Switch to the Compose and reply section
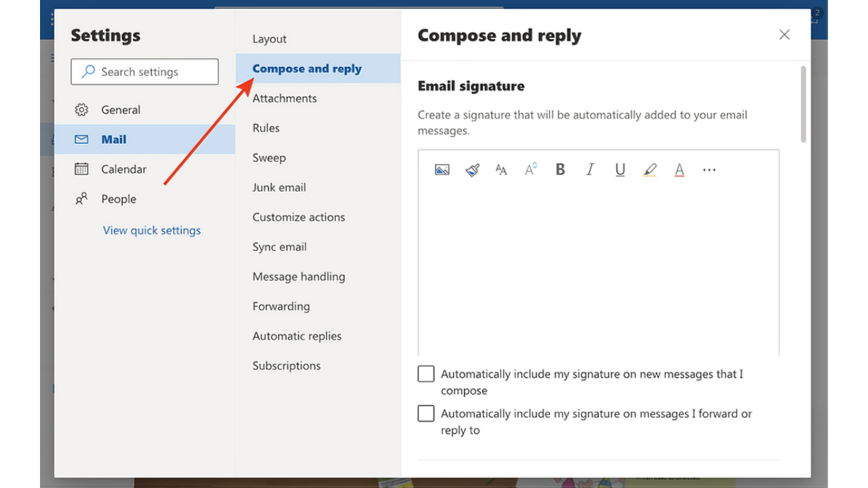868x488 pixels. pos(307,68)
